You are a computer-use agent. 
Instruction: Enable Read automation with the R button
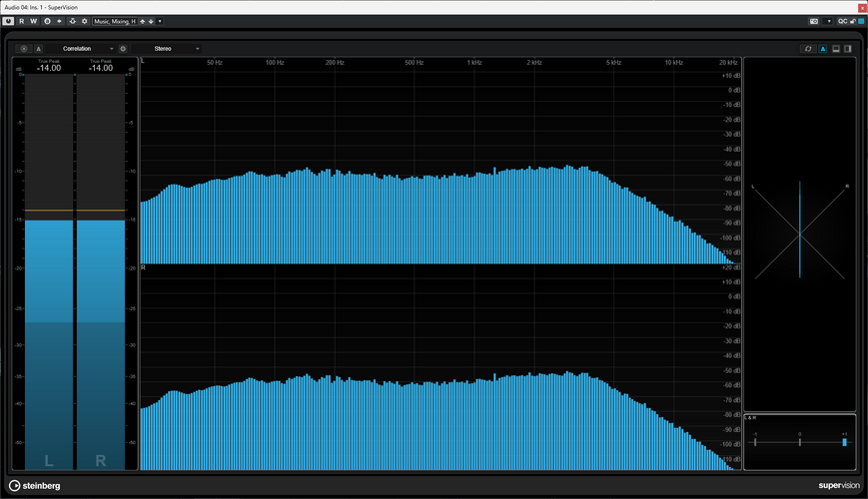coord(22,21)
